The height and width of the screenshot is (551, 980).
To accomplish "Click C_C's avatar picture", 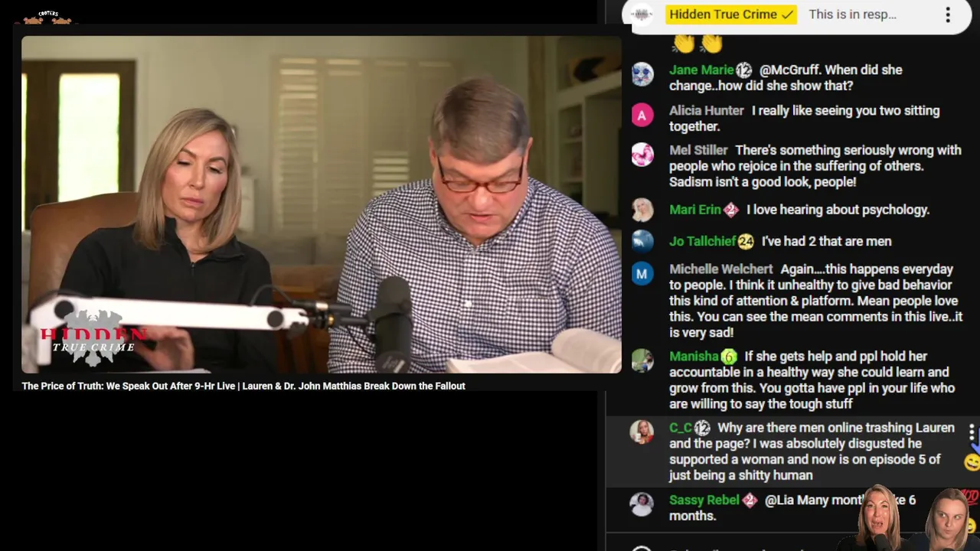I will (x=642, y=432).
